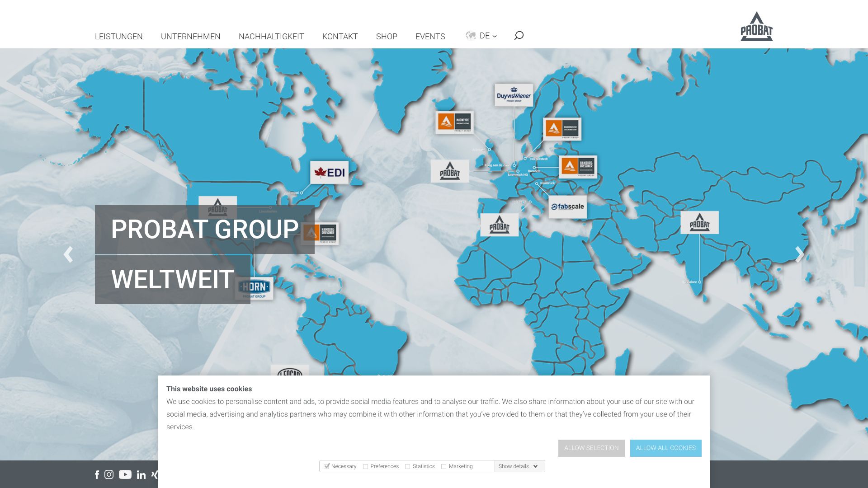Click the Probat logo linked to Bangalore
Viewport: 868px width, 488px height.
[700, 222]
